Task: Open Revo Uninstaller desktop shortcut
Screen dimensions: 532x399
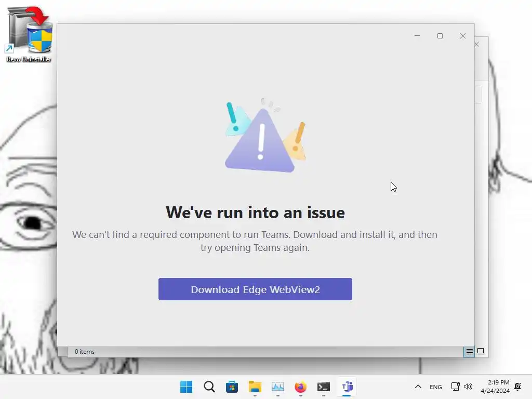Action: point(29,34)
